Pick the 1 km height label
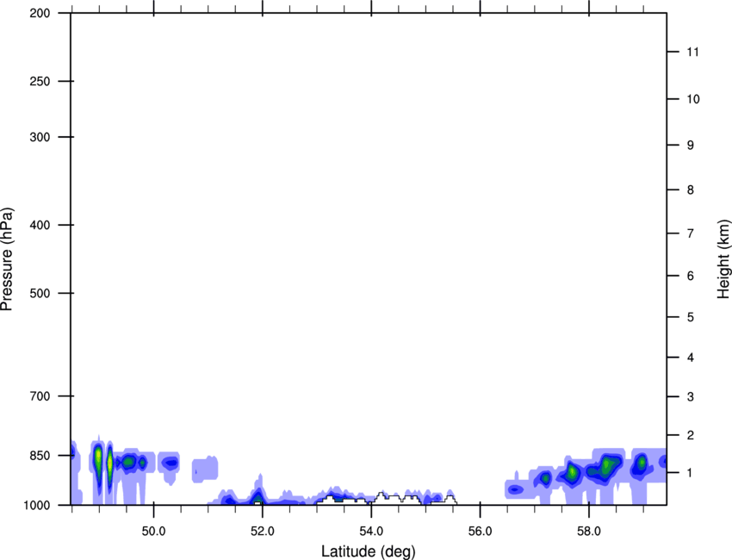Screen dimensions: 732x560 point(690,473)
